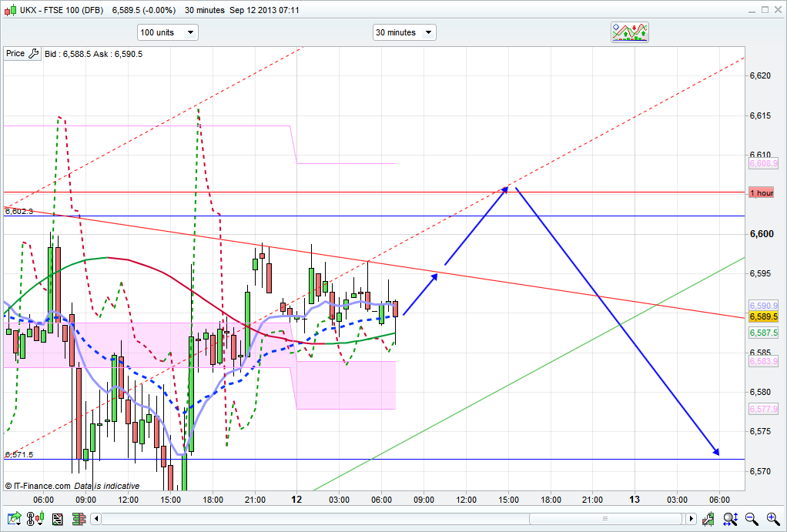The height and width of the screenshot is (532, 787).
Task: Open the indicators and trading systems button
Action: pyautogui.click(x=630, y=32)
